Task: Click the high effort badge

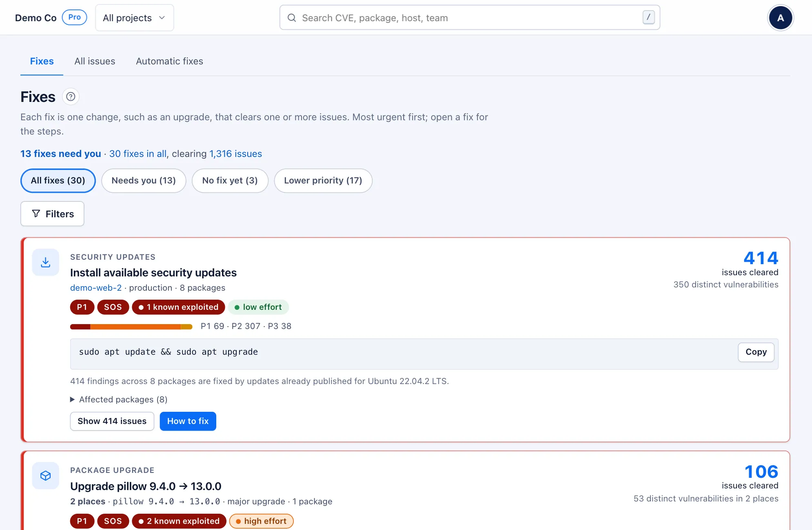Action: [262, 521]
